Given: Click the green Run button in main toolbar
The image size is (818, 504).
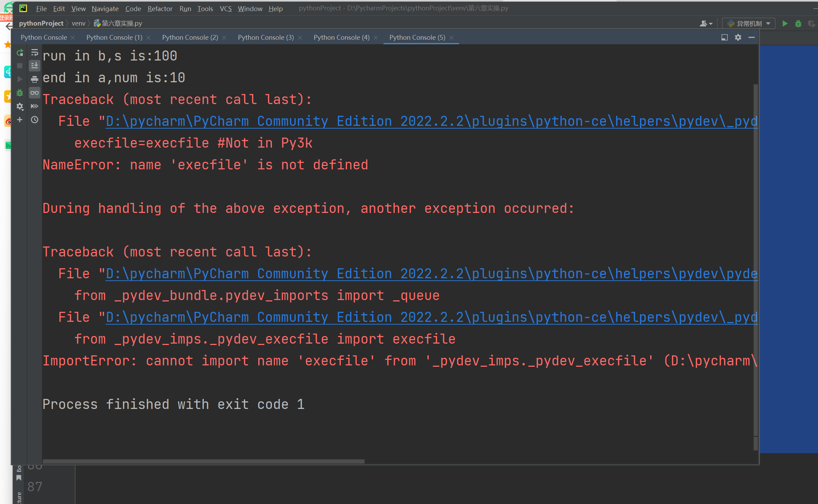Looking at the screenshot, I should 785,24.
